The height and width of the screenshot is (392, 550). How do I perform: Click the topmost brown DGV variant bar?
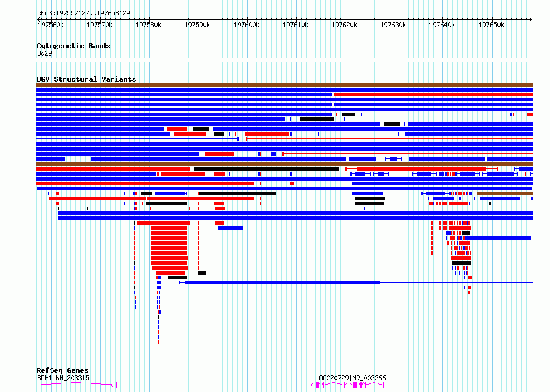[284, 85]
